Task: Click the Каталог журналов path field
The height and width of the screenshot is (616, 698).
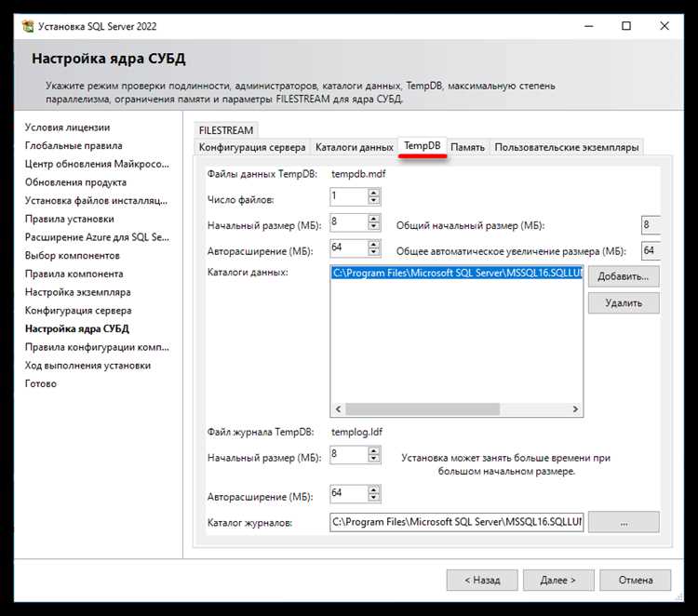Action: [457, 522]
